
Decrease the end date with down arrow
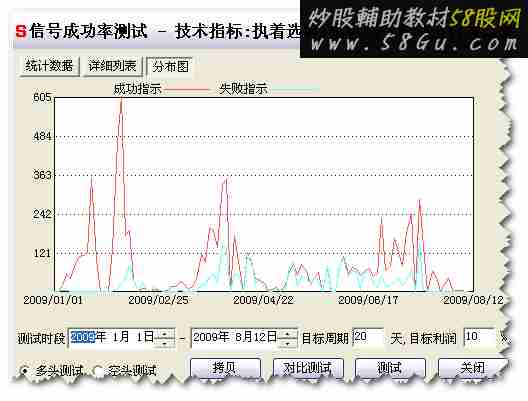point(287,343)
